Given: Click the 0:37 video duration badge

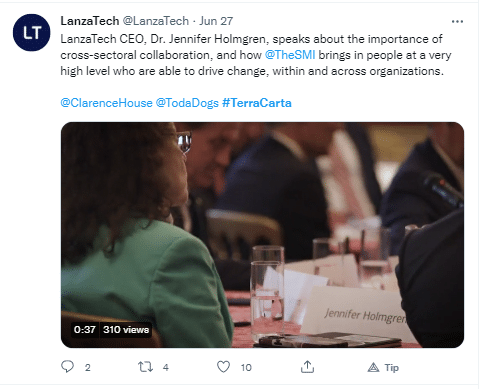Looking at the screenshot, I should (85, 330).
